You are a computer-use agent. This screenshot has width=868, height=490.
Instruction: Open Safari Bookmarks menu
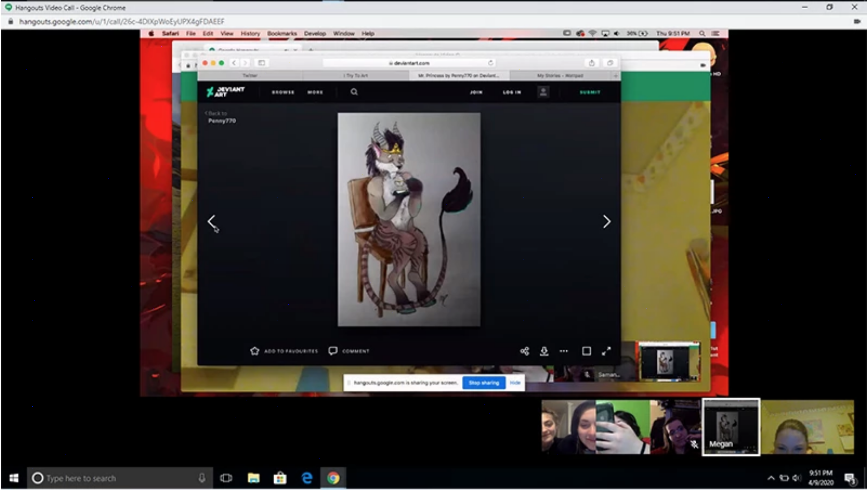point(282,33)
